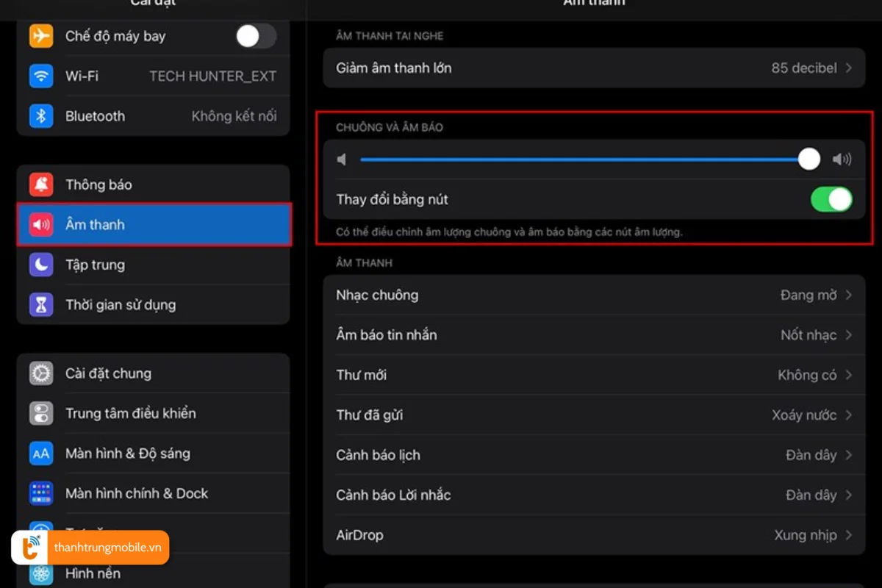Select the orange airplane mode icon
882x588 pixels.
[40, 35]
